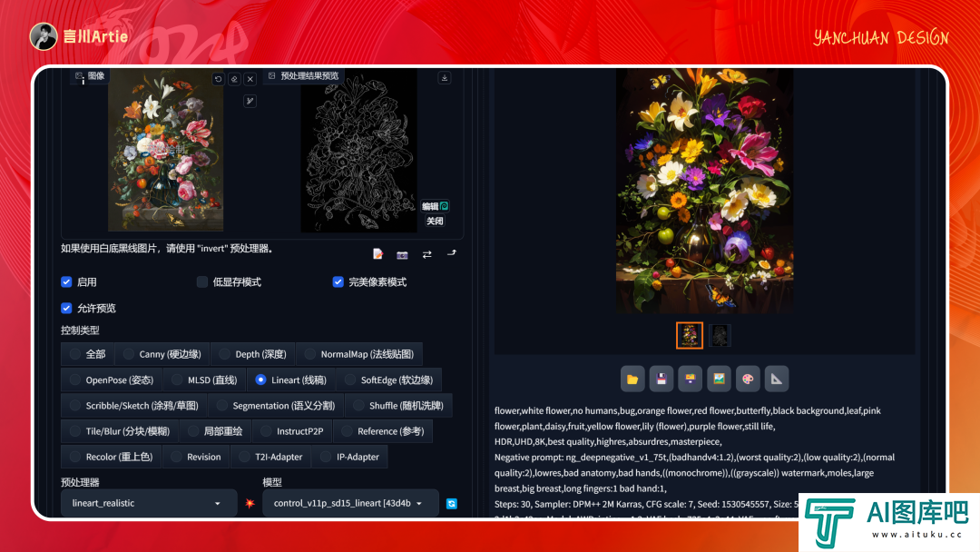
Task: Remove the source image with the X icon
Action: 250,79
